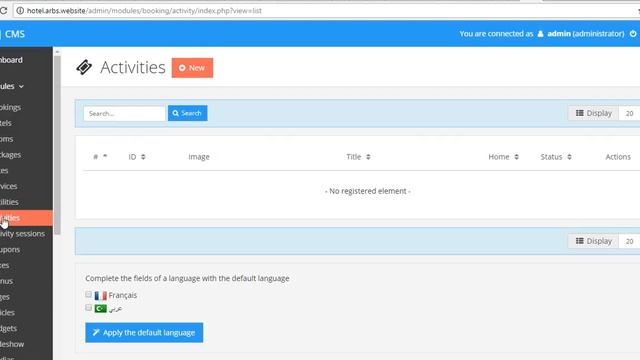The height and width of the screenshot is (360, 640).
Task: Sort the list by Title column
Action: 358,157
